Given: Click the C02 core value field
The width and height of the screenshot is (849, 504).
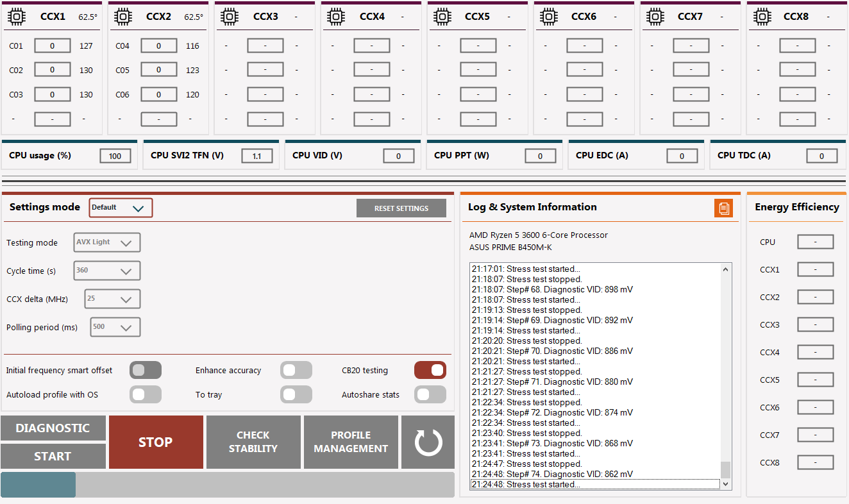Looking at the screenshot, I should tap(52, 71).
